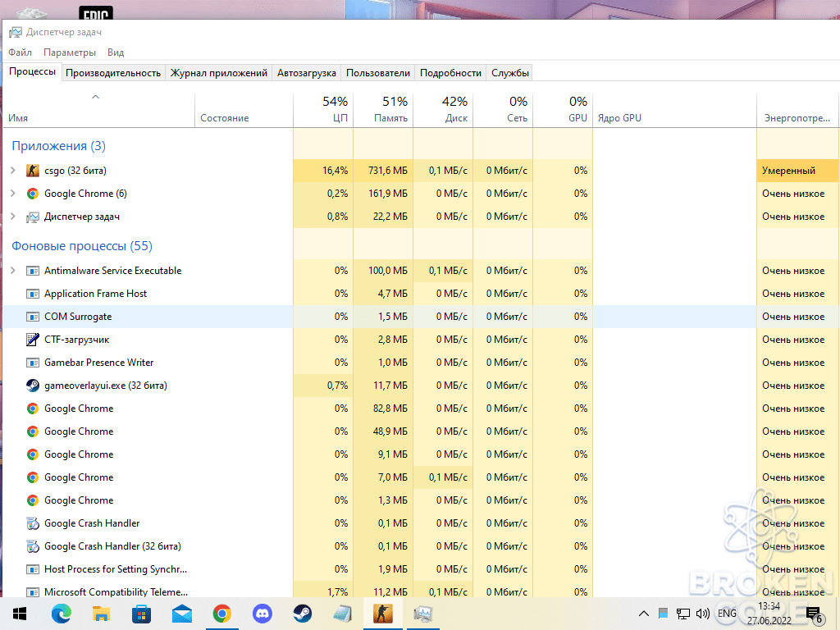Click the Google Chrome (6) app icon
The width and height of the screenshot is (840, 630).
[33, 194]
